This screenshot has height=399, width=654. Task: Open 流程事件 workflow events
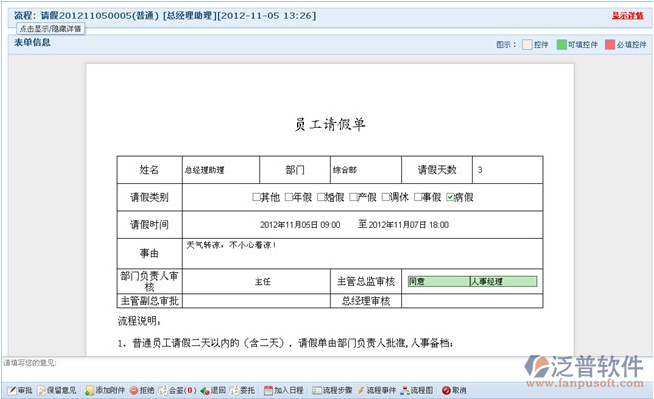click(x=377, y=390)
